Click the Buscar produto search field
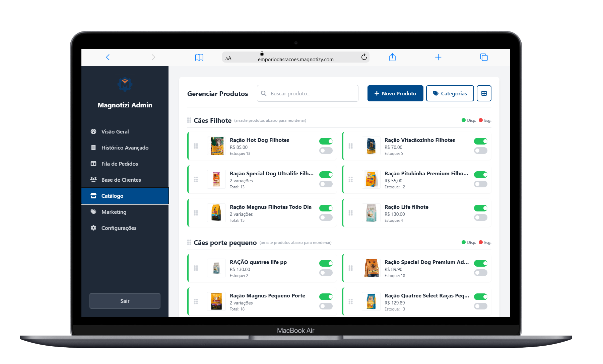The width and height of the screenshot is (603, 364). [308, 93]
